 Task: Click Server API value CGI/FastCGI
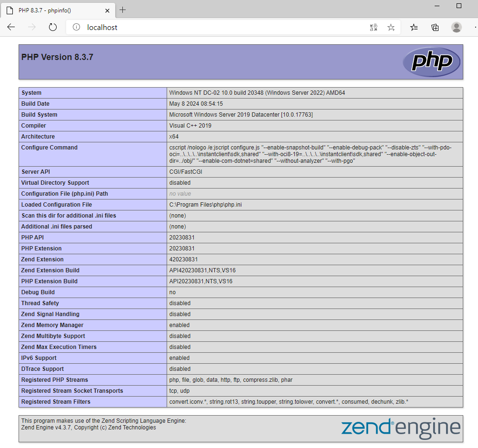coord(186,172)
